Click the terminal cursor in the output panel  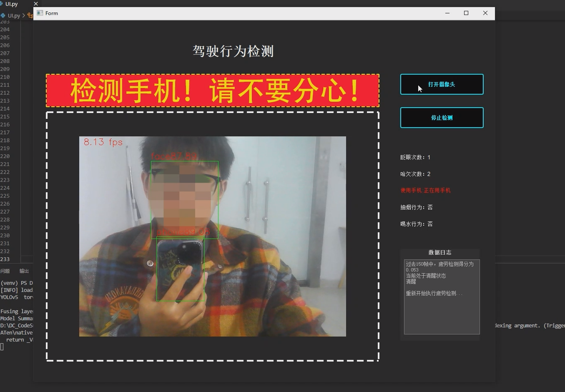point(2,347)
